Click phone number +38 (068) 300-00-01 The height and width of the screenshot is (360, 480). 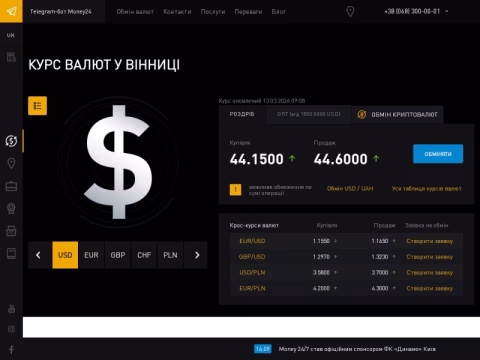tap(412, 11)
